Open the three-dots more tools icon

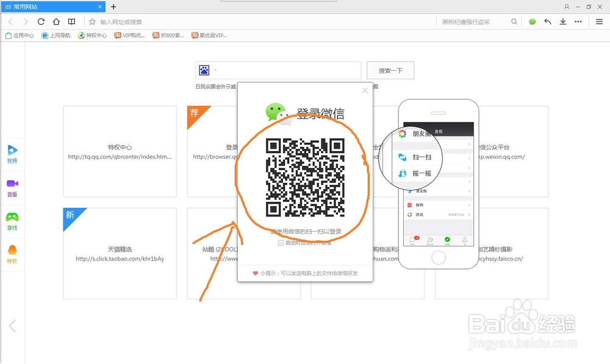[578, 22]
